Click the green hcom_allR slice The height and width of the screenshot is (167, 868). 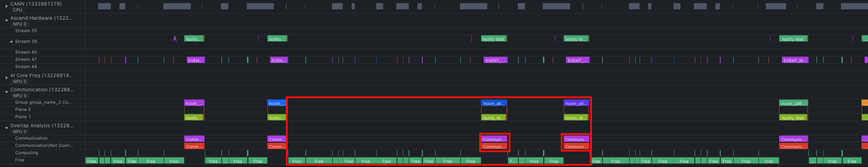click(x=793, y=103)
